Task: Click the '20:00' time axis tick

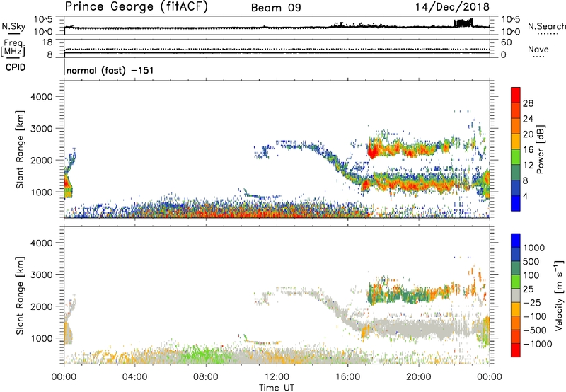Action: click(419, 376)
